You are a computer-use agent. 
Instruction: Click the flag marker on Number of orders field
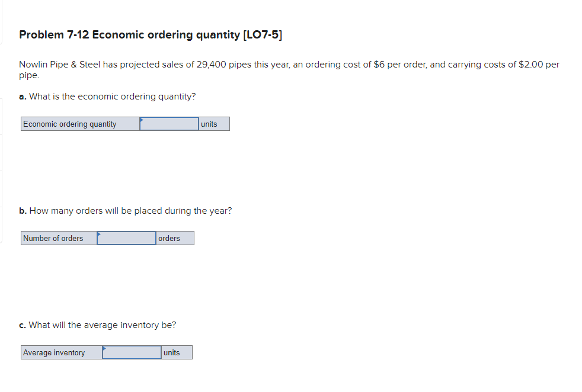pyautogui.click(x=99, y=234)
